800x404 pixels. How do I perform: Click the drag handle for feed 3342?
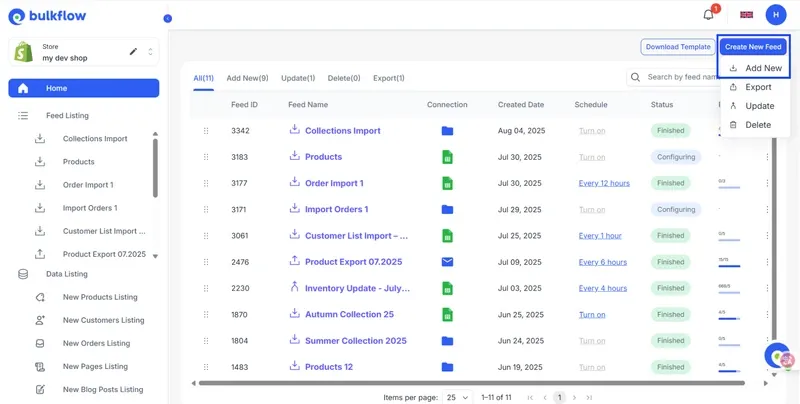(x=206, y=131)
